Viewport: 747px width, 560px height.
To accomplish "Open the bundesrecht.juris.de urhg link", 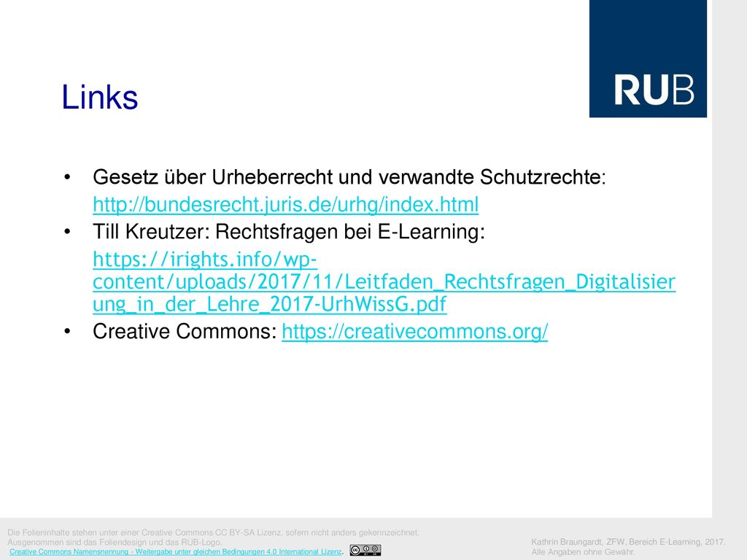I will (285, 205).
